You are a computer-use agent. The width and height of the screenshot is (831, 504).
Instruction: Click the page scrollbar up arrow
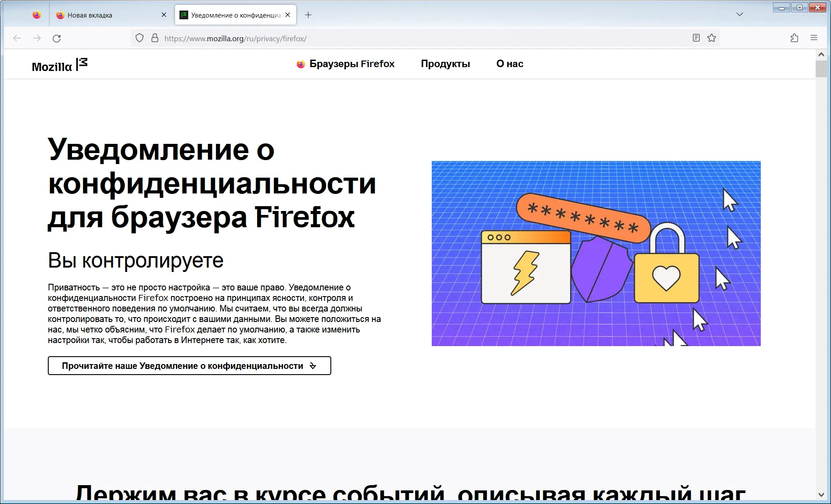pyautogui.click(x=821, y=55)
